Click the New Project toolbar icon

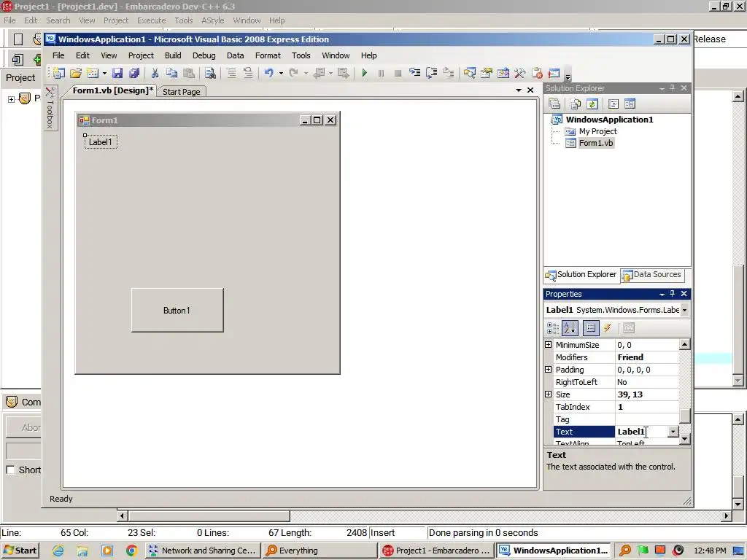click(59, 73)
